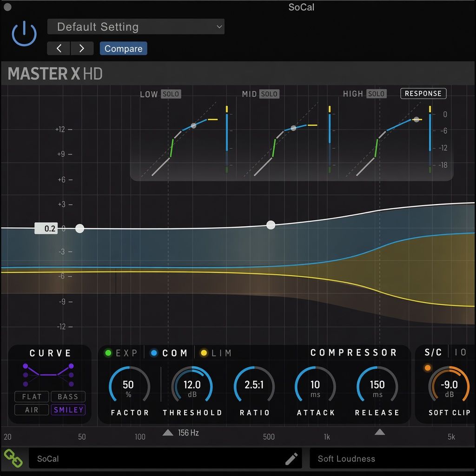Click the Soft Loudness preset field
The width and height of the screenshot is (476, 476).
392,458
